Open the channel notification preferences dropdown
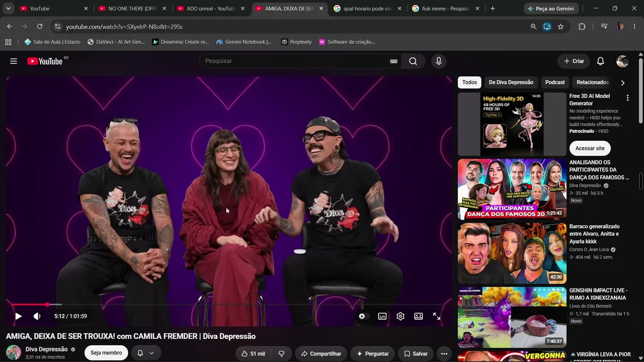Screen dimensions: 644x362 (146, 353)
